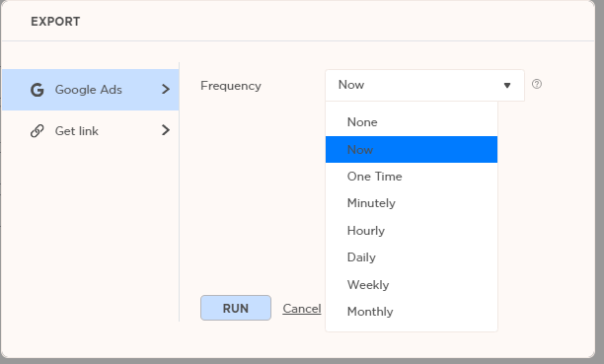Click the Frequency dropdown arrow triangle

tap(507, 86)
